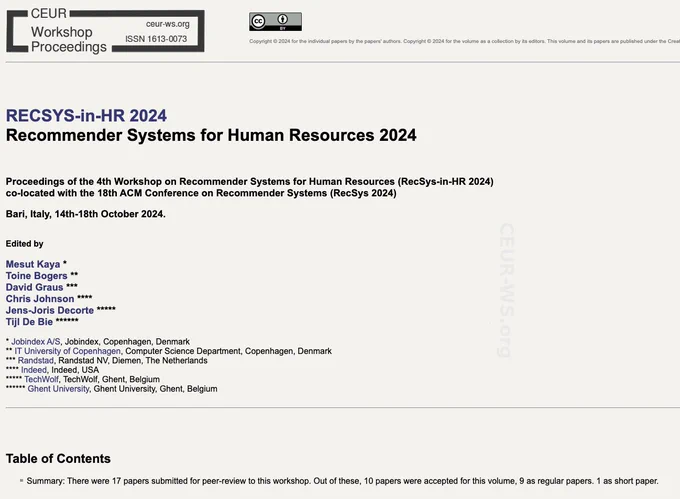Open Toine Bogers' editor link

pos(36,276)
